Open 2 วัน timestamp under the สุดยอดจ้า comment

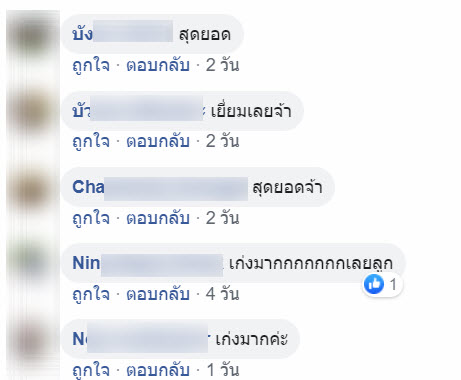coord(222,218)
